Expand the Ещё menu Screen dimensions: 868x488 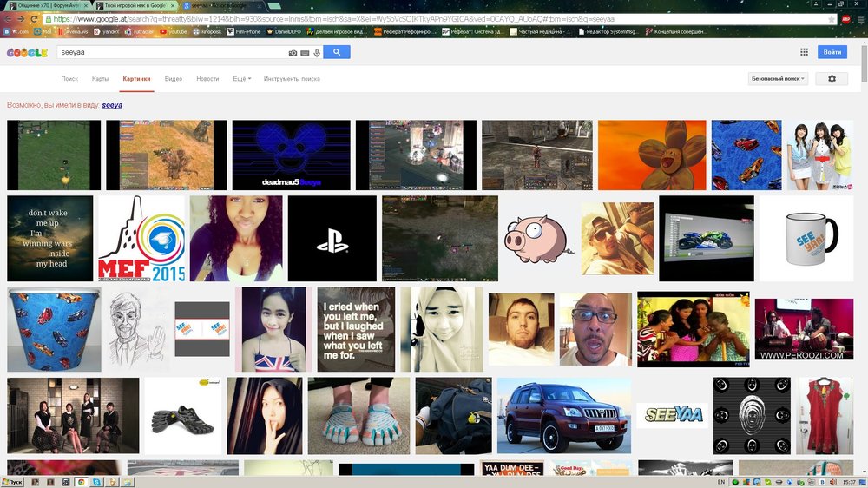[x=241, y=79]
